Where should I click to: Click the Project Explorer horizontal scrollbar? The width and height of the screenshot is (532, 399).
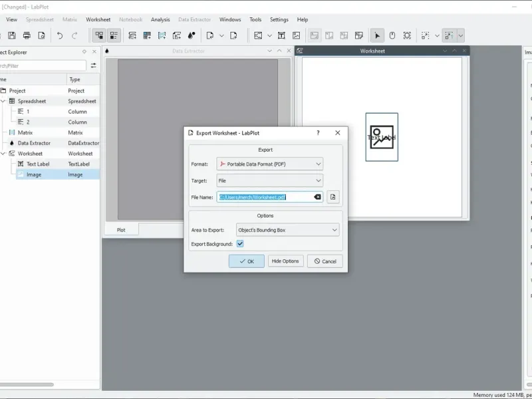(x=27, y=385)
